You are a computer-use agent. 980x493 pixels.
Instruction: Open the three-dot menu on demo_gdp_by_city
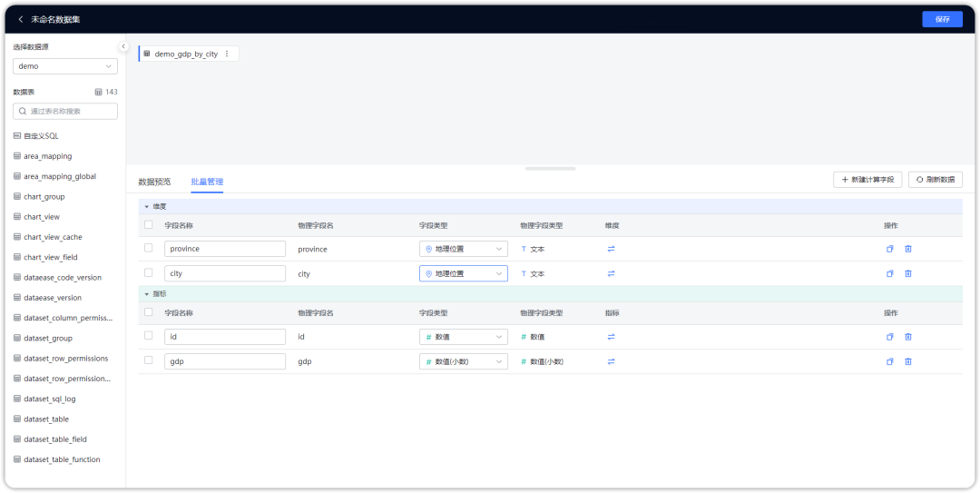pyautogui.click(x=227, y=54)
